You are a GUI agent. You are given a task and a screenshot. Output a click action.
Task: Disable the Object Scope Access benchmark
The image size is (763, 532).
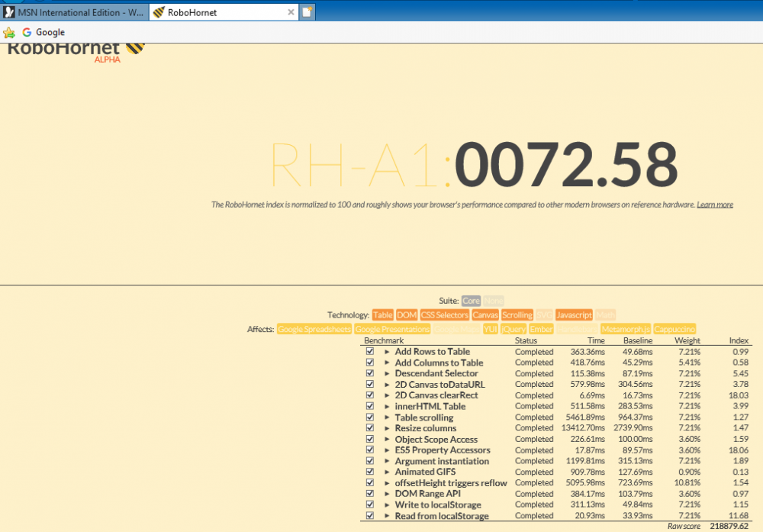370,439
